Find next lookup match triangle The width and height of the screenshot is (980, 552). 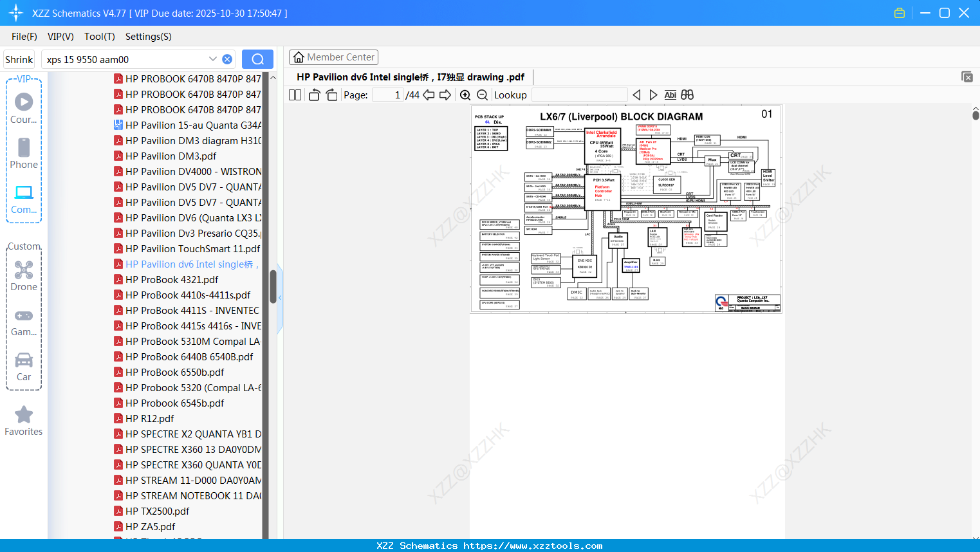[653, 95]
